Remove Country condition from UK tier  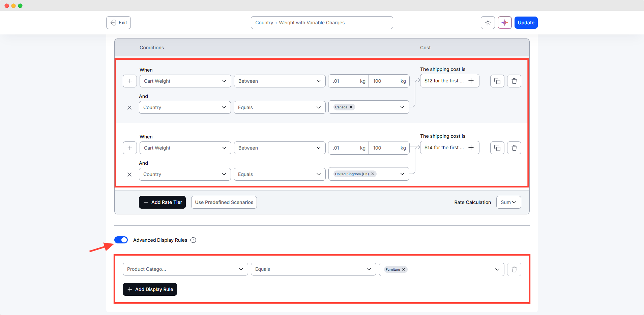pyautogui.click(x=129, y=175)
